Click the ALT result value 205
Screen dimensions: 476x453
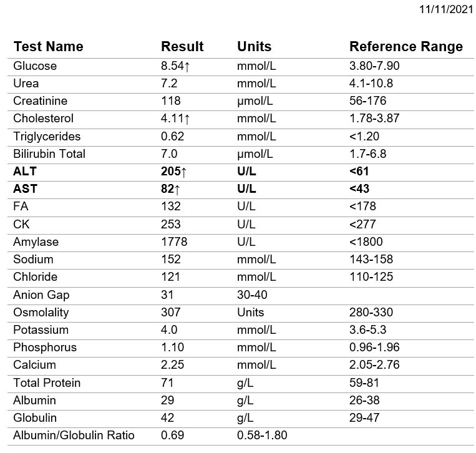click(172, 172)
